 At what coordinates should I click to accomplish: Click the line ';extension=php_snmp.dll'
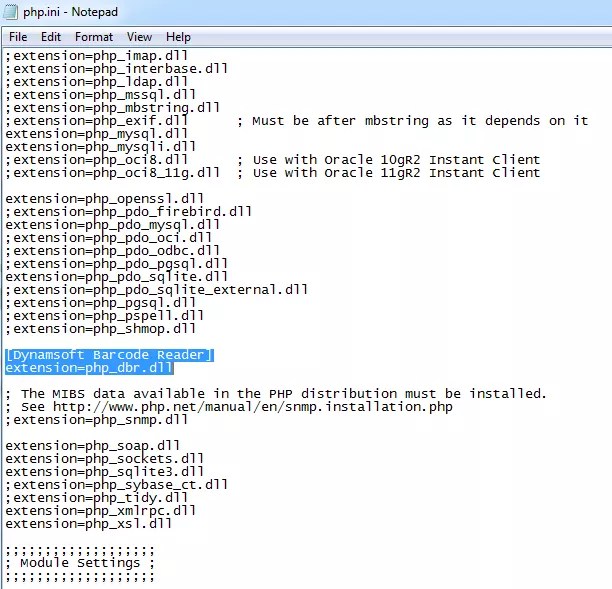click(96, 420)
